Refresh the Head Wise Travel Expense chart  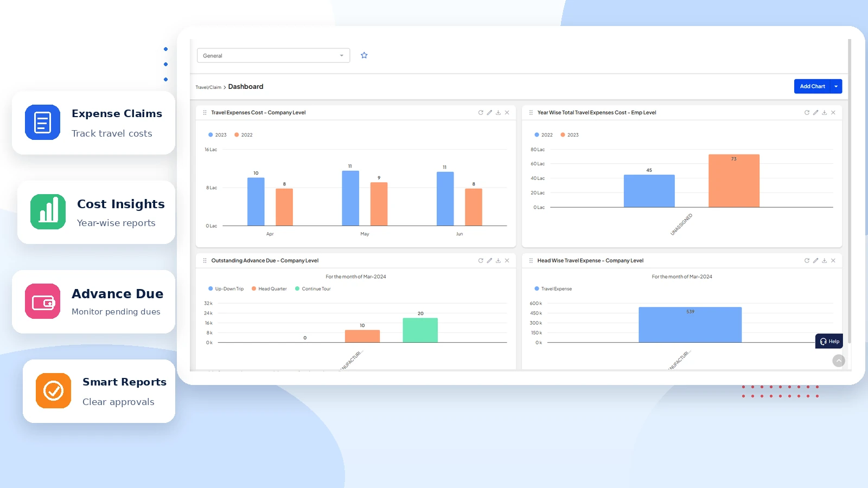pos(807,261)
